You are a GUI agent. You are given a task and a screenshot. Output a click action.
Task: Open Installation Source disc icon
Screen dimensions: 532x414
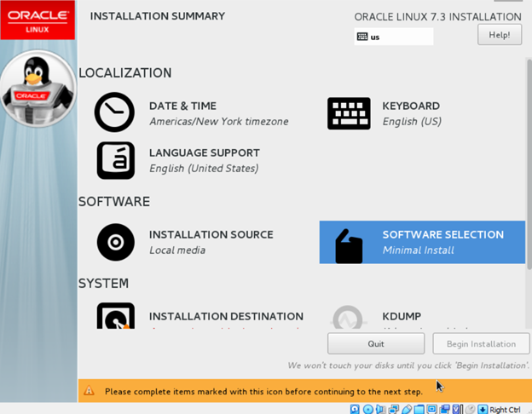[x=116, y=242]
